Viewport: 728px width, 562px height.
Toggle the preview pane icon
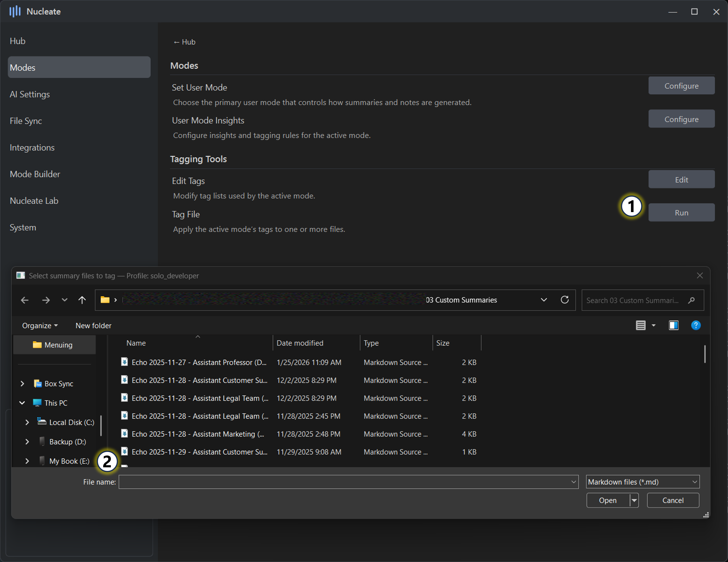point(673,325)
